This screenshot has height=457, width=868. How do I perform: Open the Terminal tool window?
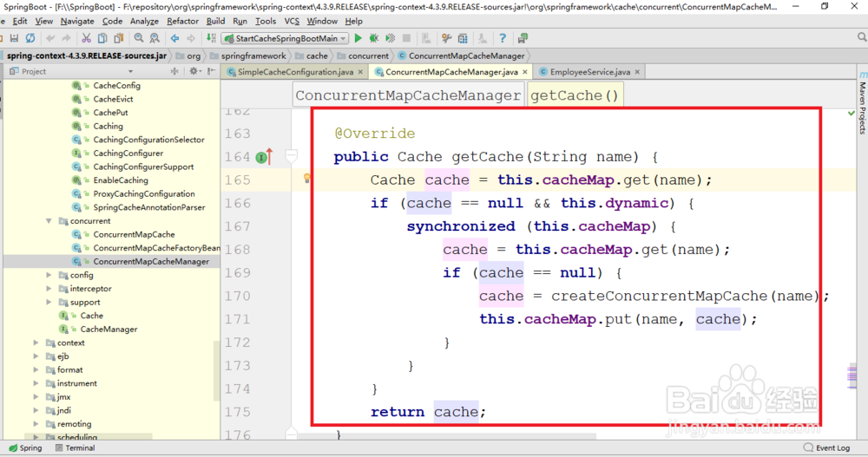coord(75,448)
